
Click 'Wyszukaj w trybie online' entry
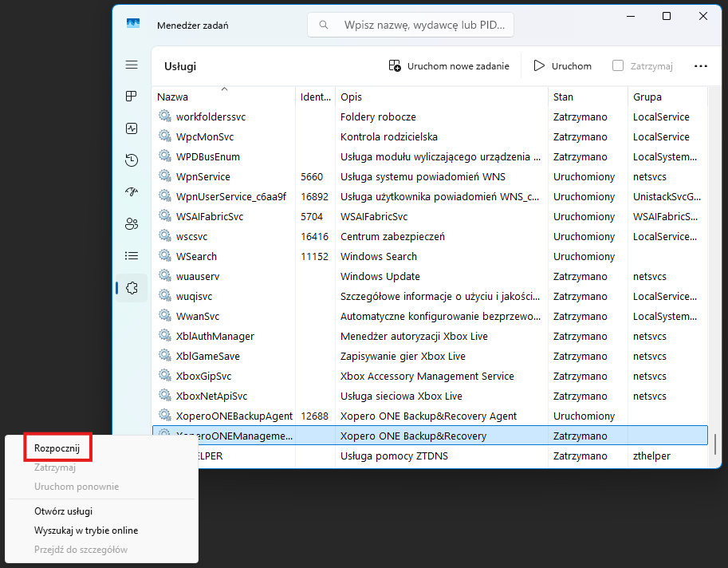tap(86, 531)
